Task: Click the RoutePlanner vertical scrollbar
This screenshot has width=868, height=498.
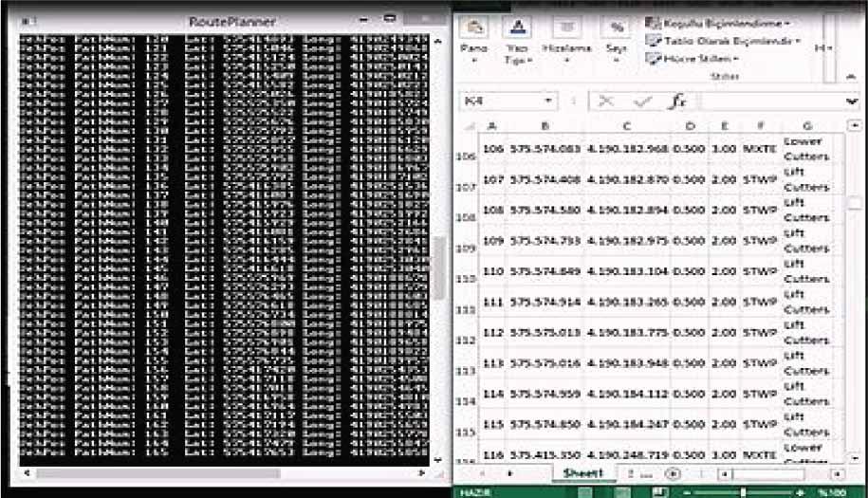Action: tap(438, 256)
